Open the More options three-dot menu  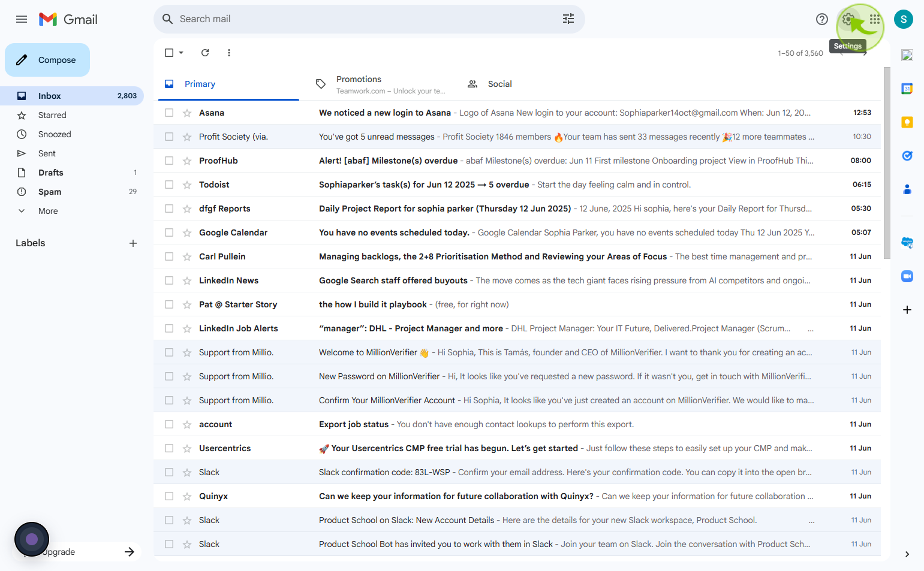click(x=229, y=53)
